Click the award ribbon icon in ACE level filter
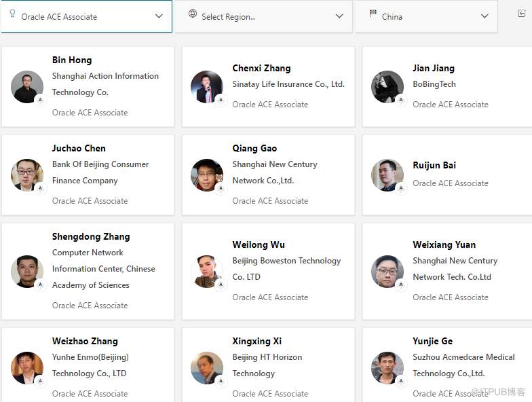Image resolution: width=532 pixels, height=402 pixels. click(x=13, y=14)
